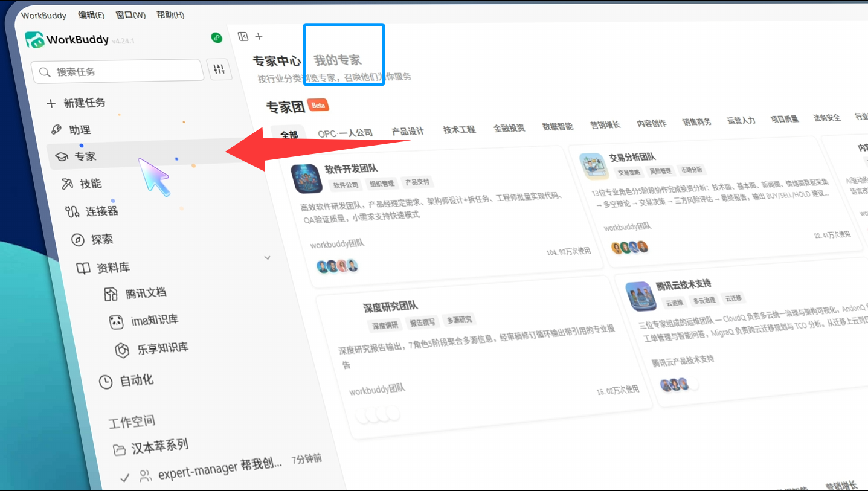Open the 技能 sidebar item
The width and height of the screenshot is (868, 491).
point(82,184)
